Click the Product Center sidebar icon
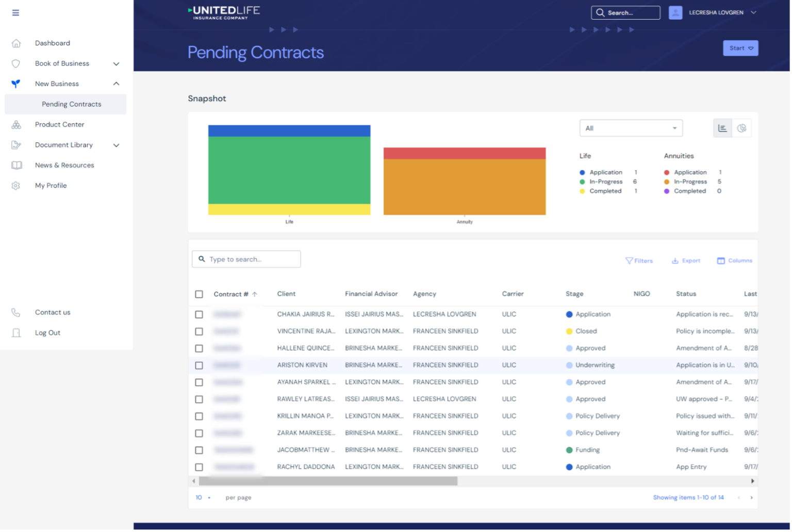Image resolution: width=792 pixels, height=532 pixels. [16, 125]
